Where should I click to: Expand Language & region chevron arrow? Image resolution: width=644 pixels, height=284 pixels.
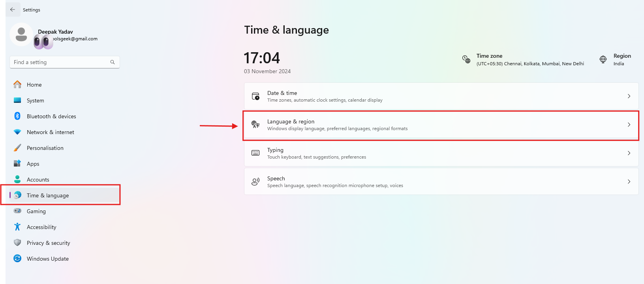629,125
